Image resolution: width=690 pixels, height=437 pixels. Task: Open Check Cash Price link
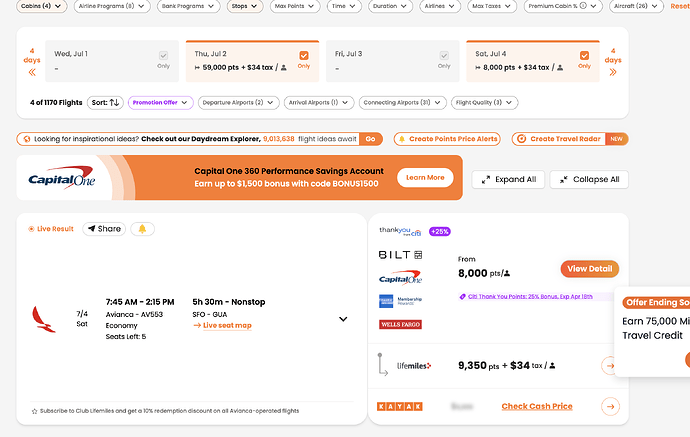click(x=537, y=406)
